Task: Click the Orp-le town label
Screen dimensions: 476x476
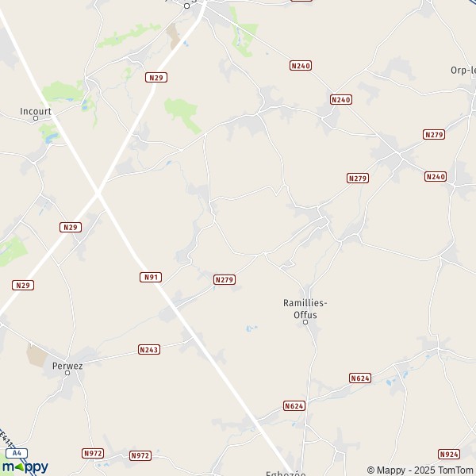Action: coord(463,70)
